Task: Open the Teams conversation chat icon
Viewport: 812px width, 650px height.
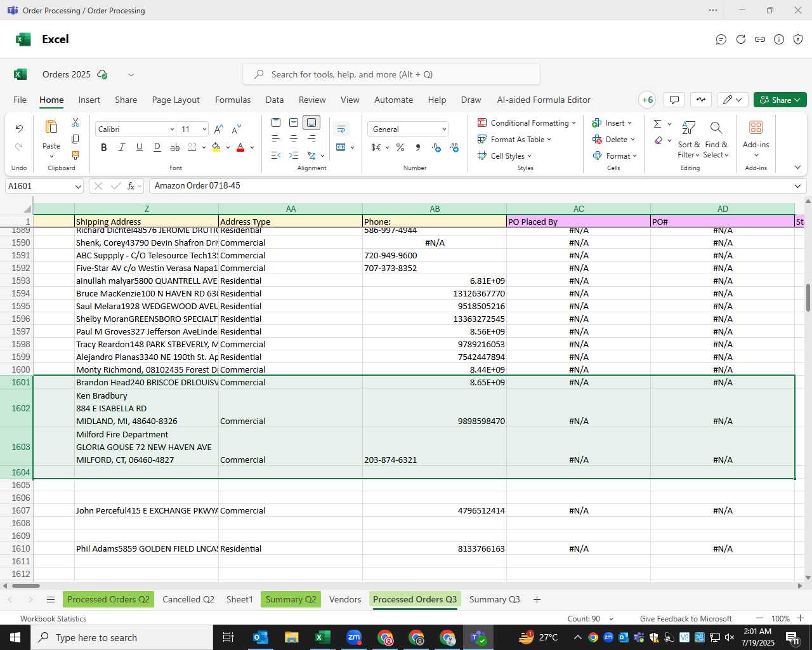Action: coord(721,39)
